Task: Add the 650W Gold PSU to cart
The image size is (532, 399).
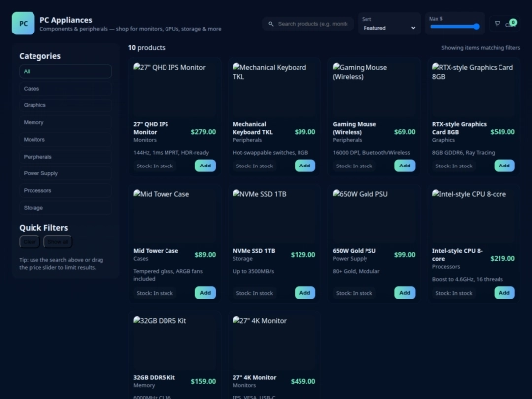Action: click(405, 293)
